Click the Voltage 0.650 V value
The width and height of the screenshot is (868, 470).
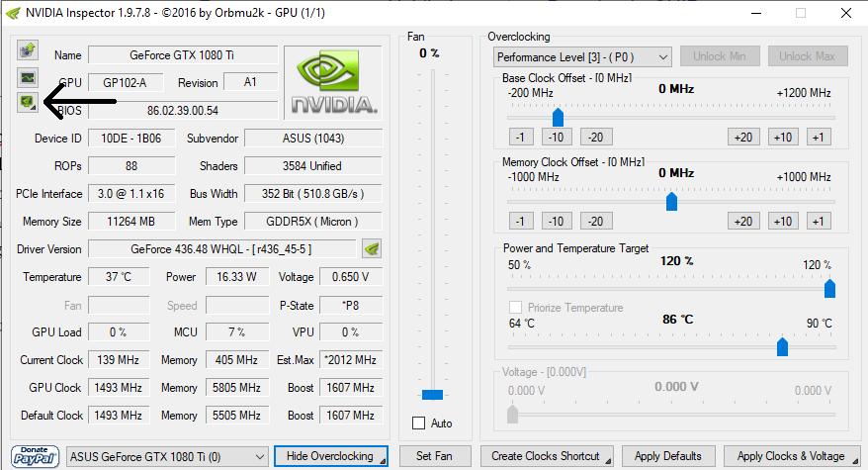351,277
